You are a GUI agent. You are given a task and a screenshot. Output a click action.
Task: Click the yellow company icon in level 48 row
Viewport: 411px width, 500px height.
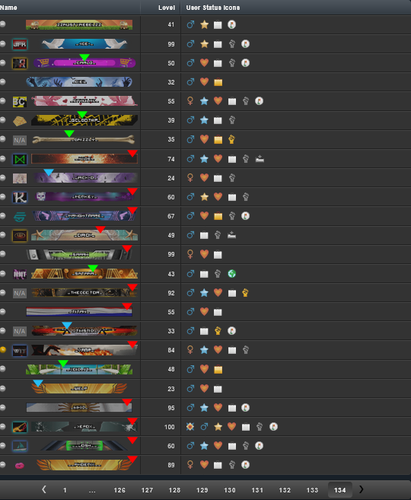[218, 369]
